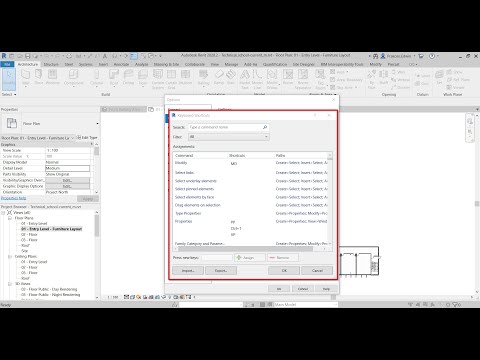The width and height of the screenshot is (480, 360).
Task: Click OK in Keyboard Shortcuts dialog
Action: 284,270
